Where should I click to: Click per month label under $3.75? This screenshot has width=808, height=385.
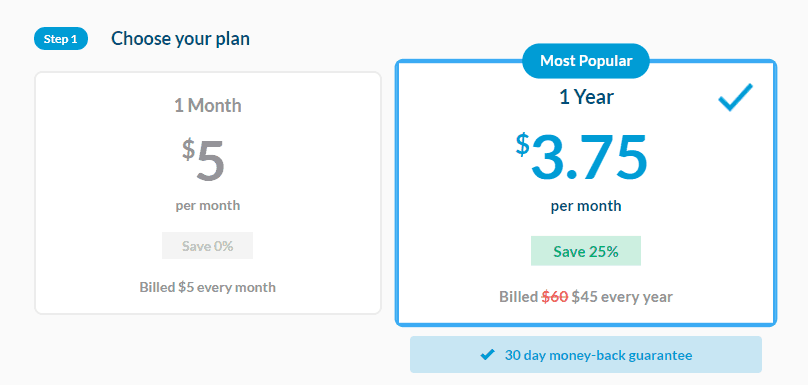pyautogui.click(x=586, y=206)
